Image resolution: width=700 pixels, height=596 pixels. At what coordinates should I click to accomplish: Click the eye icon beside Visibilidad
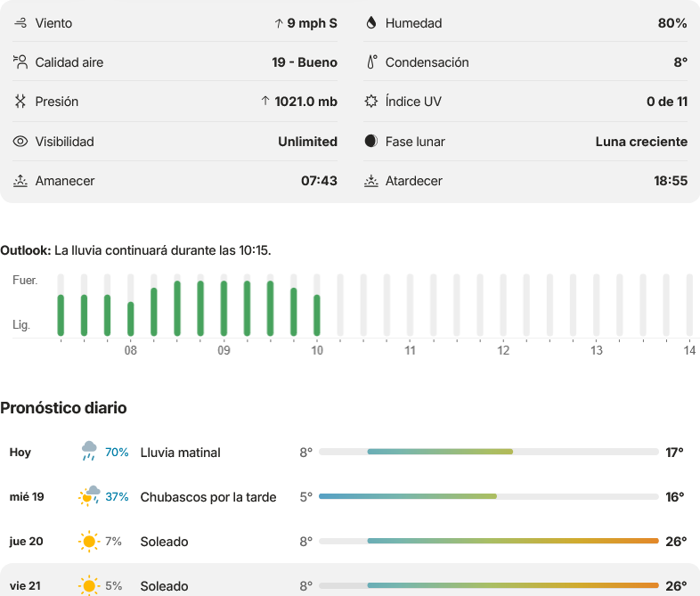[20, 142]
